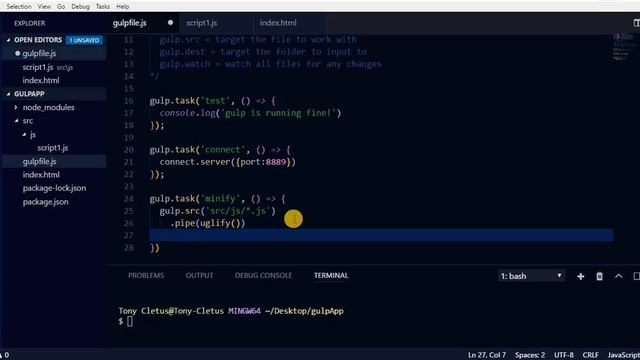Image resolution: width=640 pixels, height=360 pixels.
Task: Click the warnings count 0 in status bar
Action: click(x=4, y=355)
